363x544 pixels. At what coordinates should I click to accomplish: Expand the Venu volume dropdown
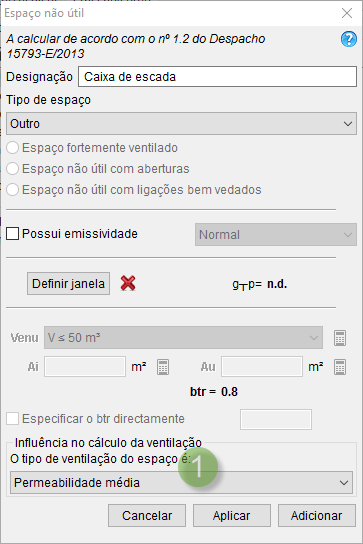coord(183,338)
